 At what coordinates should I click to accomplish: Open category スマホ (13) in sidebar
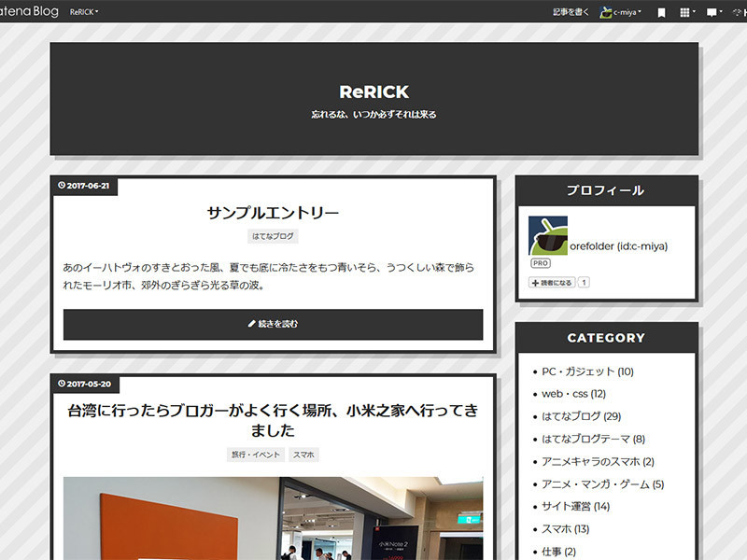coord(566,529)
